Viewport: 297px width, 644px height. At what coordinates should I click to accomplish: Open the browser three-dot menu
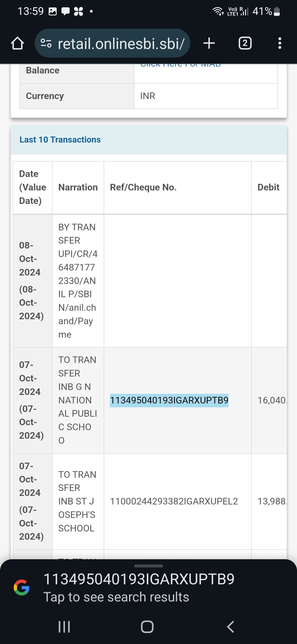(280, 43)
